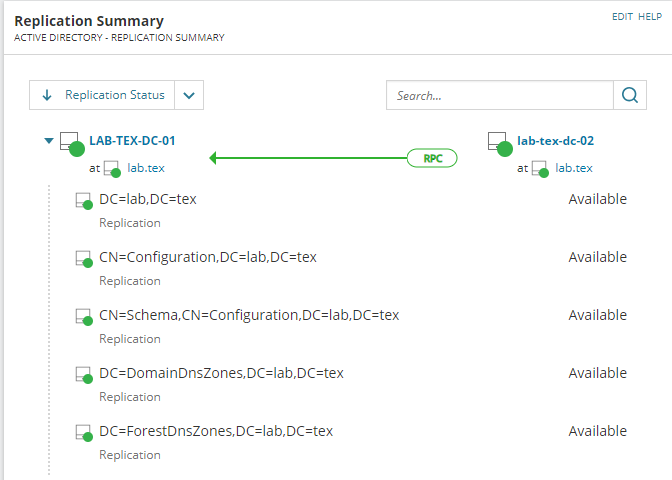Click the RPC connection label
672x480 pixels.
(432, 157)
